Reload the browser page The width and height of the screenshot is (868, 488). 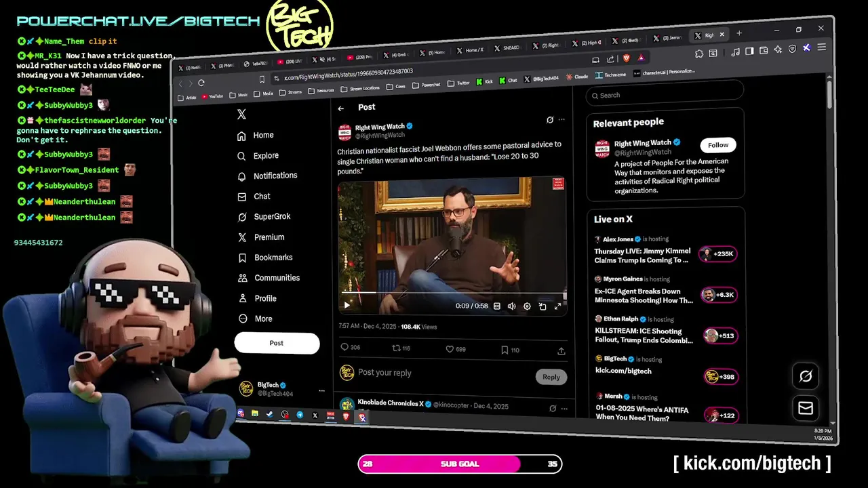click(201, 83)
